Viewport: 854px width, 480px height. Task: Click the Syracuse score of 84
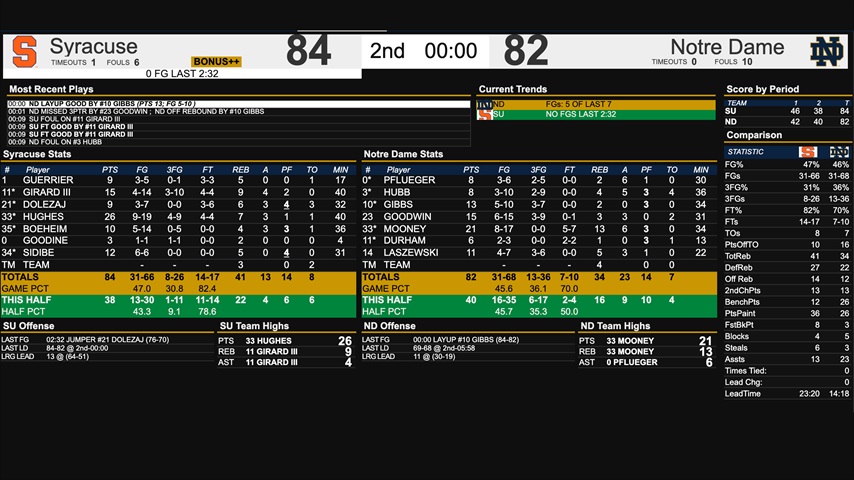tap(308, 51)
